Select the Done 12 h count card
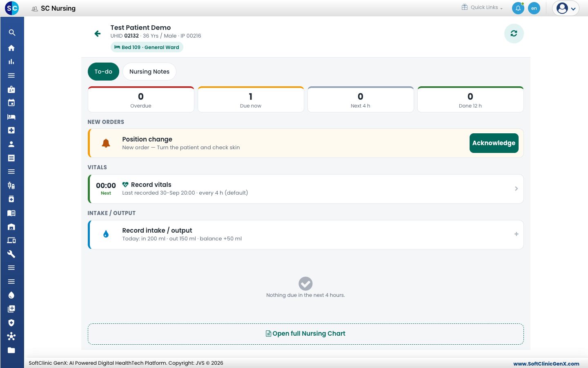The image size is (588, 368). coord(470,99)
